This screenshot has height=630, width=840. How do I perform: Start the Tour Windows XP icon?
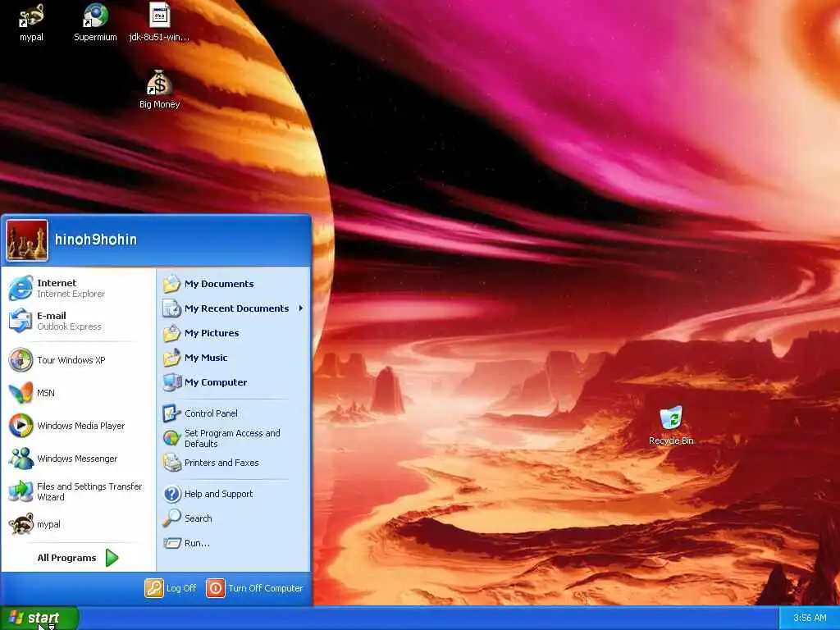[21, 360]
